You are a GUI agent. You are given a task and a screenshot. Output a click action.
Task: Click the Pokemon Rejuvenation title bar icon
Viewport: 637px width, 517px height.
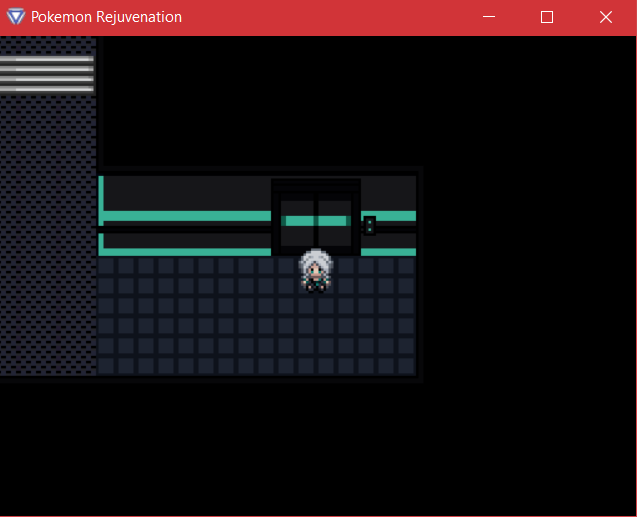pyautogui.click(x=14, y=17)
